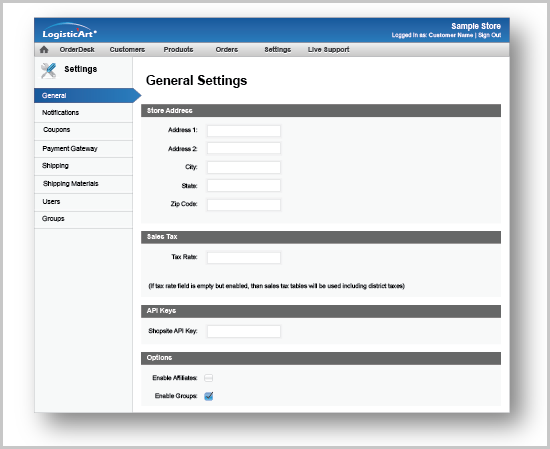The width and height of the screenshot is (550, 449).
Task: Uncheck the Enable Groups checkbox
Action: tap(208, 396)
